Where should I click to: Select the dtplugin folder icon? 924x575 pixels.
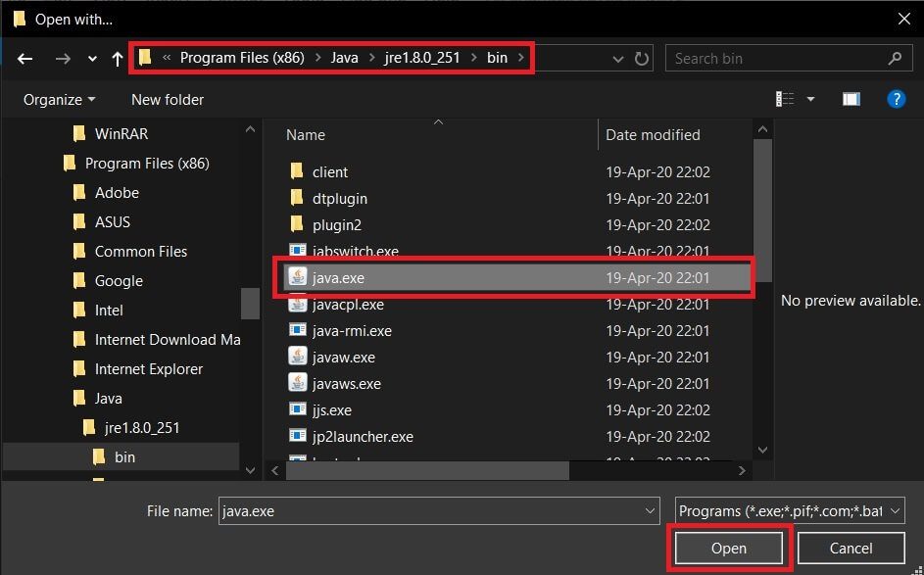click(297, 198)
